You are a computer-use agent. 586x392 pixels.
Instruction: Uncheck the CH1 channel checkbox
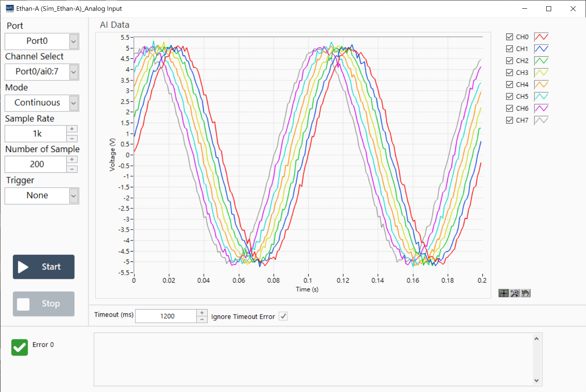pyautogui.click(x=509, y=48)
